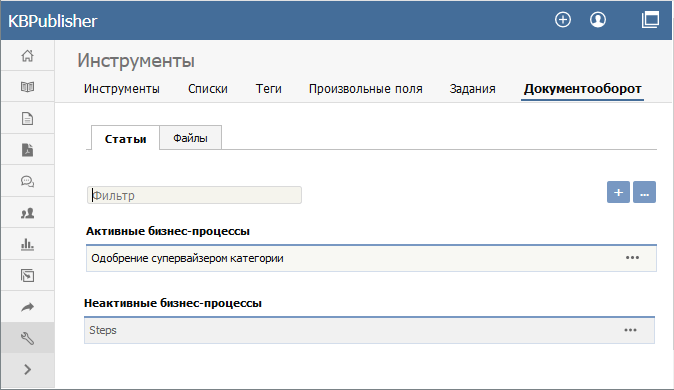
Task: Open the user account icon in the header
Action: [x=597, y=20]
